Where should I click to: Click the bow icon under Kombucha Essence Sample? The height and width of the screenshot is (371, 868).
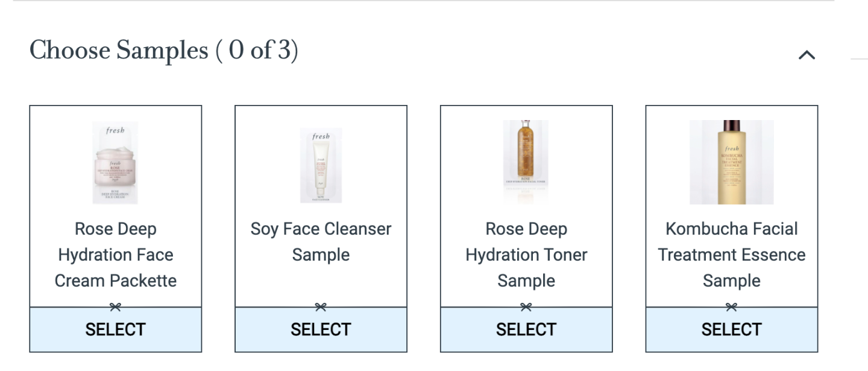[x=732, y=307]
